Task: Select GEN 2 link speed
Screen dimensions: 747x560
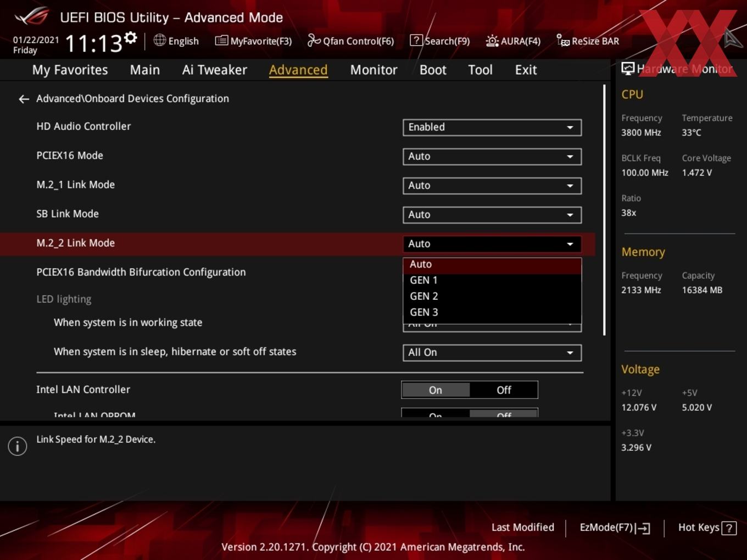Action: point(492,296)
